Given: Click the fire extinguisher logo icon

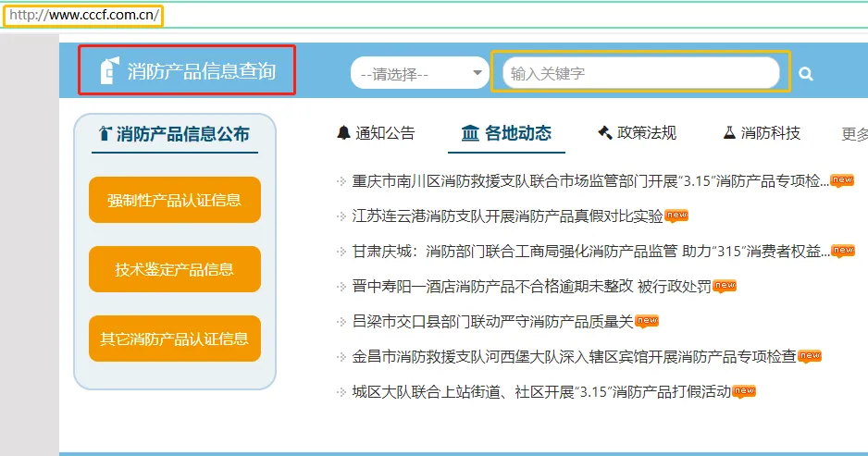Looking at the screenshot, I should 109,70.
